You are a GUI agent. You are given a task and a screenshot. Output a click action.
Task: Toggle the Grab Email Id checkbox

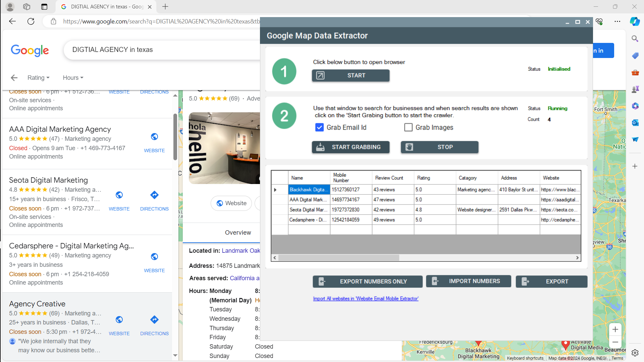tap(319, 127)
